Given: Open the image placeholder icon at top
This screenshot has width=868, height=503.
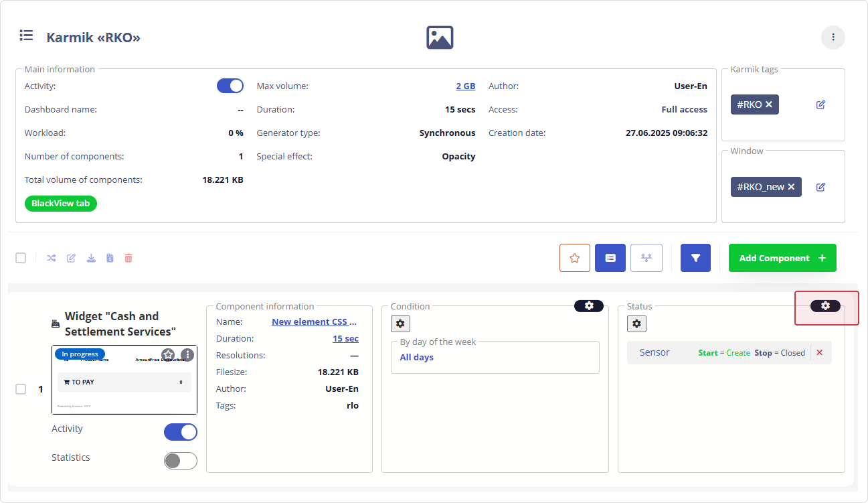Looking at the screenshot, I should tap(439, 37).
